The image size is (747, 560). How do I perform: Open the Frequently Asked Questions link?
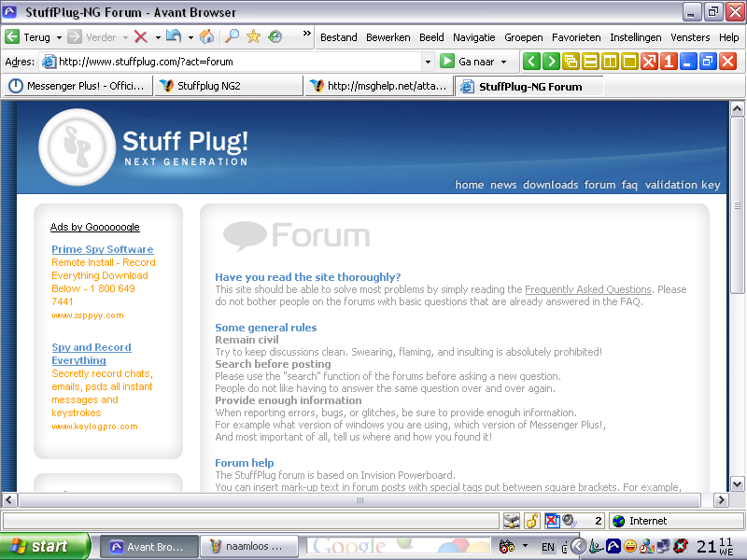pyautogui.click(x=587, y=289)
